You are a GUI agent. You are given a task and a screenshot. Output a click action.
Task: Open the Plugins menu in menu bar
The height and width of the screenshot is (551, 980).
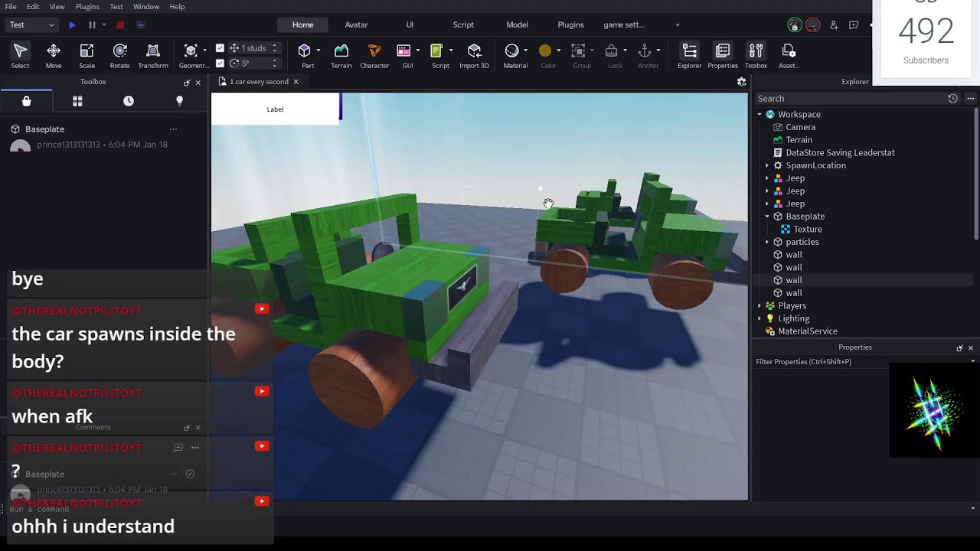[87, 7]
